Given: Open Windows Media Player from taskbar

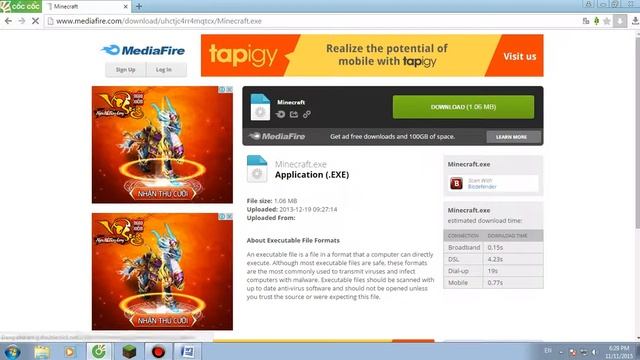Looking at the screenshot, I should tap(70, 351).
